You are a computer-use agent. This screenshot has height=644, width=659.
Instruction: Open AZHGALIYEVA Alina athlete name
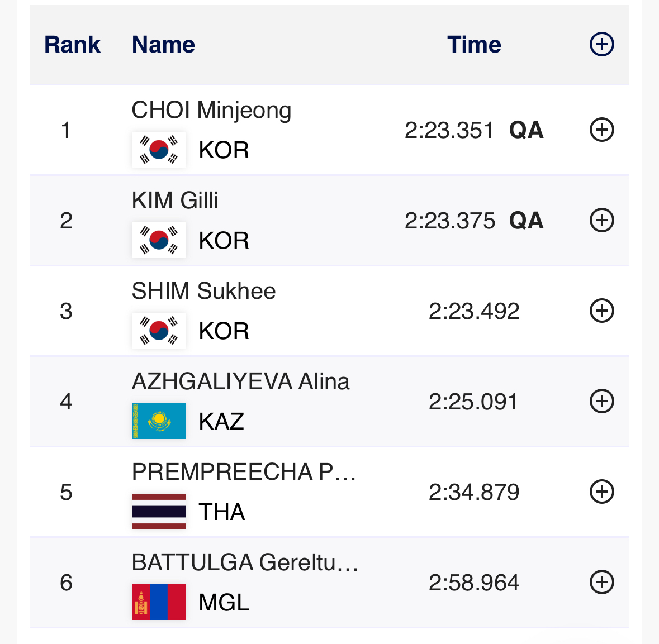(240, 382)
